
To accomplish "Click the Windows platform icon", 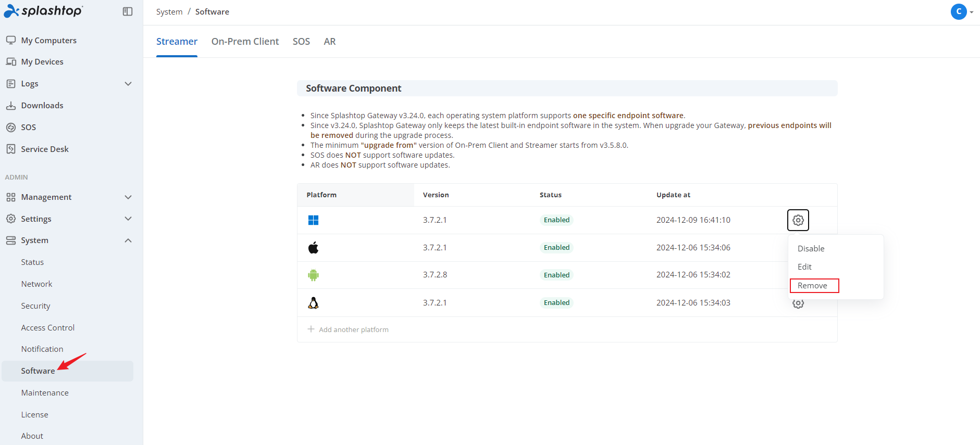I will [x=313, y=220].
